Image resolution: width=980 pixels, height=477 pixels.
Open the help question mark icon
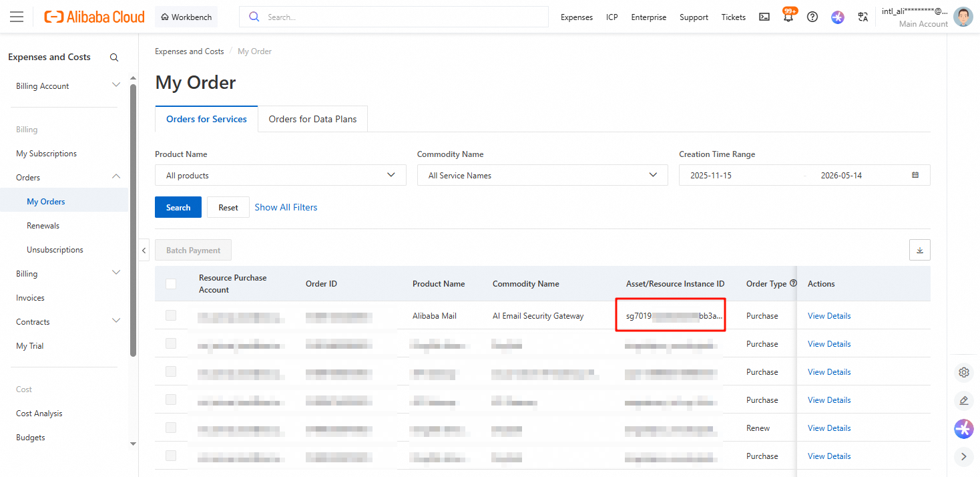812,17
